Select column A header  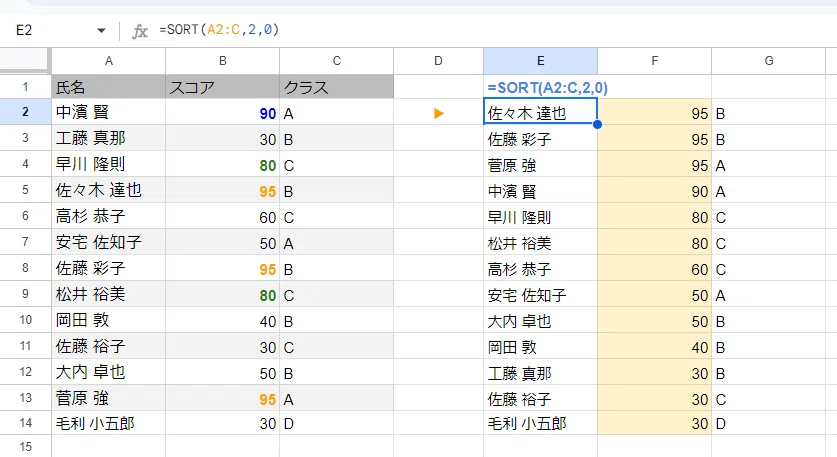pyautogui.click(x=108, y=61)
